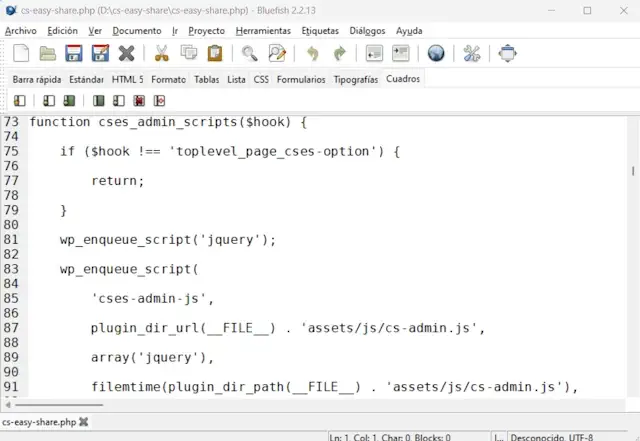
Task: Click the 'return;' statement on line 77
Action: pyautogui.click(x=118, y=181)
